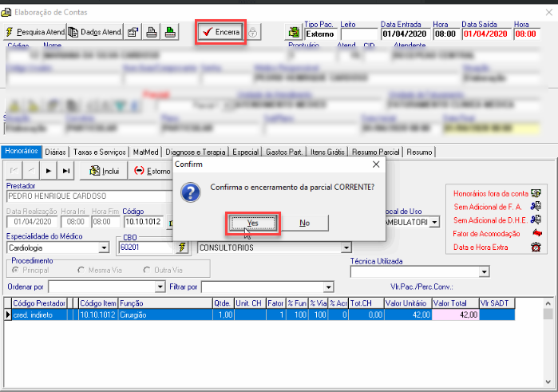Click No in the Confirm dialog
558x392 pixels.
[x=305, y=223]
